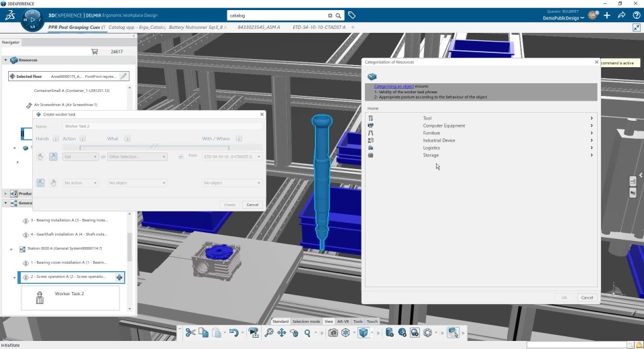This screenshot has height=349, width=644.
Task: Collapse the Station 0020 A tree node
Action: coord(12,249)
